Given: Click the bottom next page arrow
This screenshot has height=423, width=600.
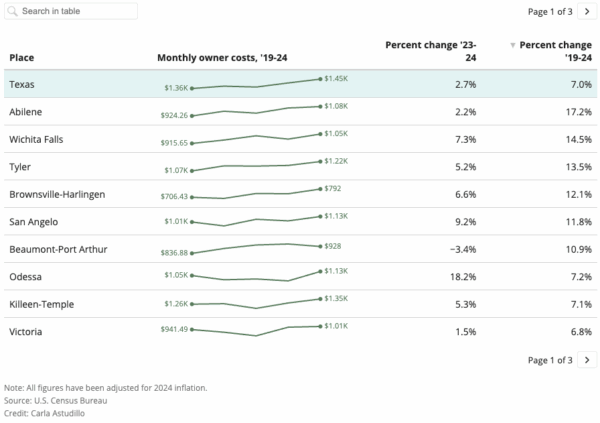Looking at the screenshot, I should 586,359.
